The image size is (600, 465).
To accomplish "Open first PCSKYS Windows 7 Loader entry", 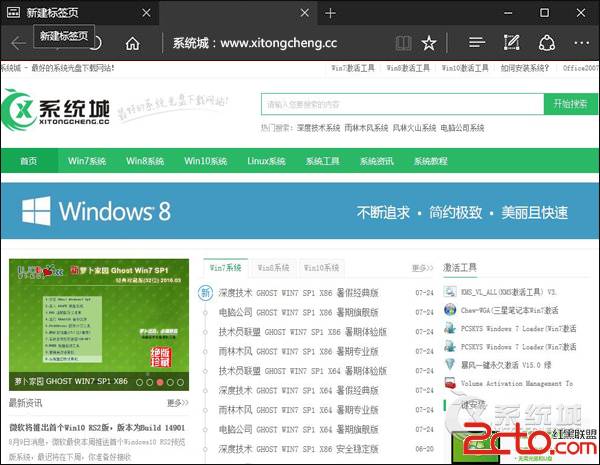I will (518, 328).
